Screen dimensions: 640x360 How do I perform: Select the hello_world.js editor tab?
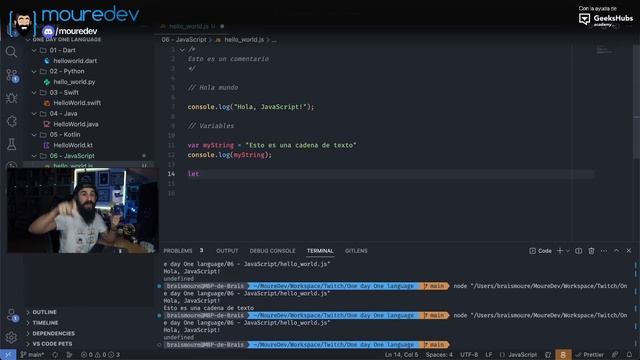point(192,26)
